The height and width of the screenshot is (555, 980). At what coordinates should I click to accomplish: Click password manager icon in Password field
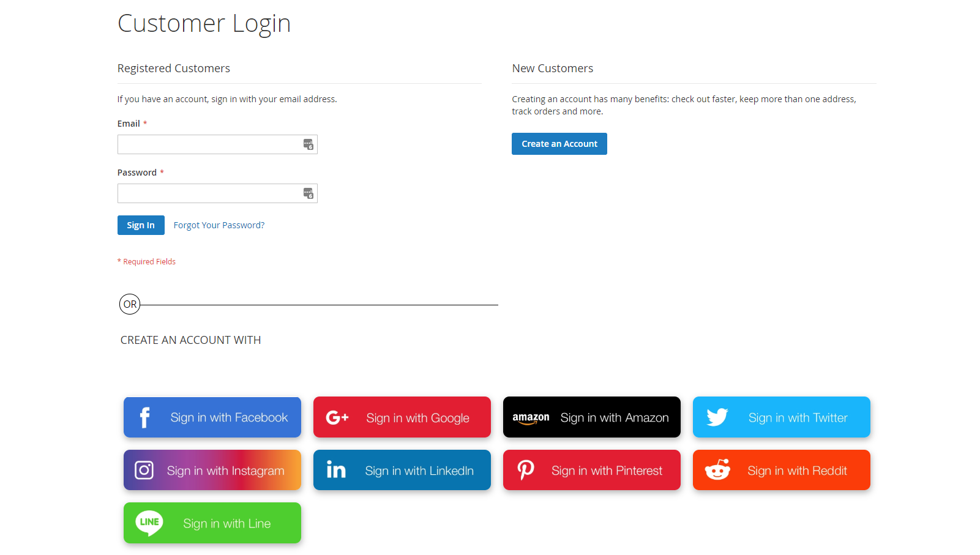[x=309, y=193]
